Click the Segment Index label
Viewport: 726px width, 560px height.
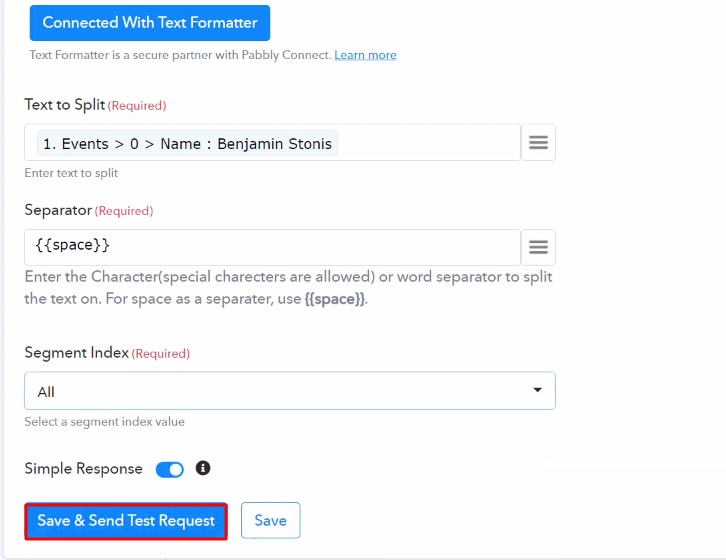pyautogui.click(x=76, y=353)
